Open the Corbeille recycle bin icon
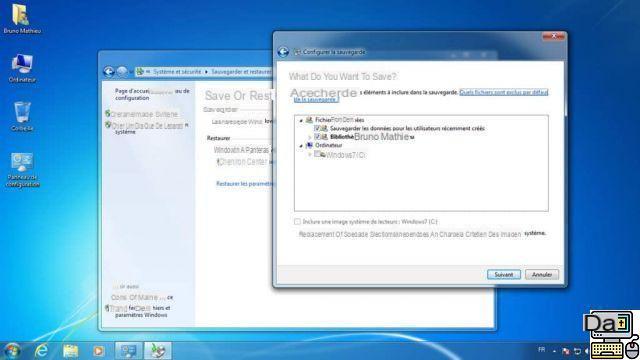Image resolution: width=640 pixels, height=360 pixels. pos(22,116)
